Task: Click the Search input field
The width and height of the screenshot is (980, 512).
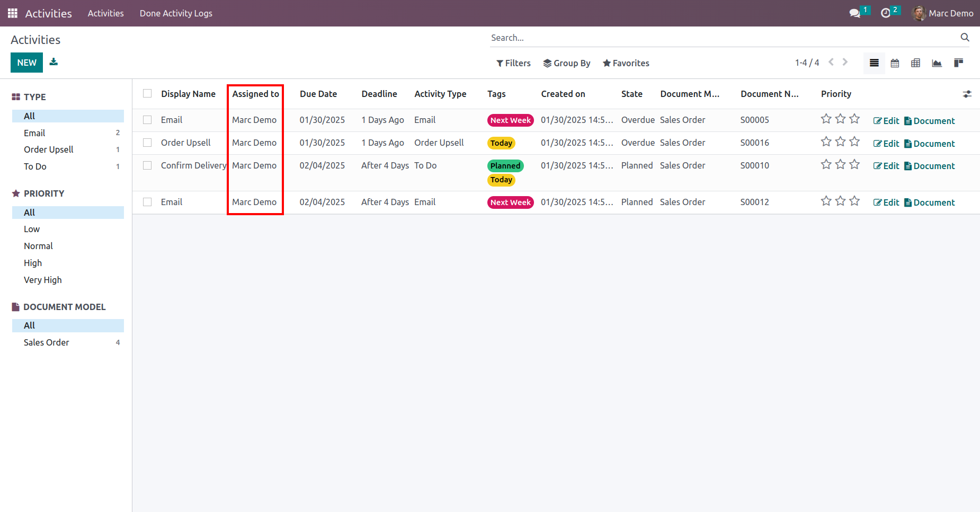Action: point(723,38)
